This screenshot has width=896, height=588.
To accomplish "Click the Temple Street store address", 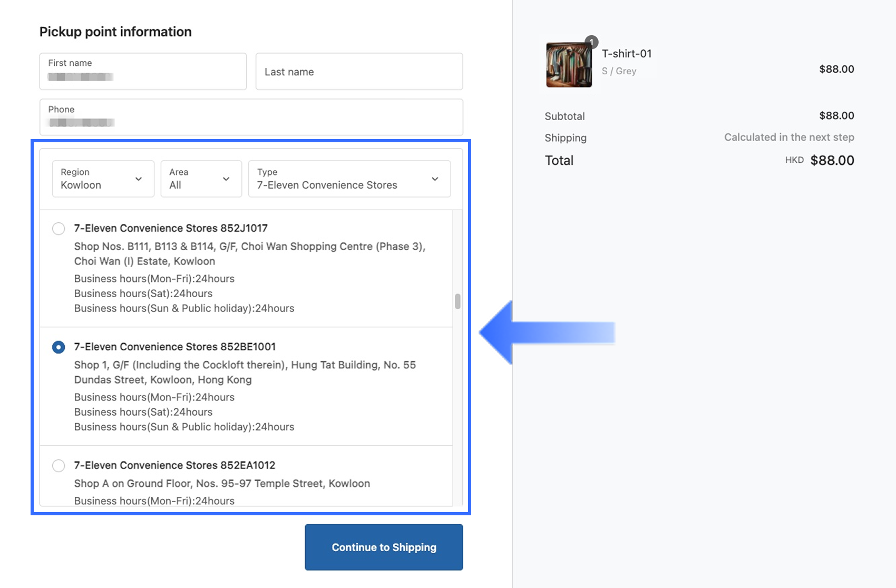I will pos(222,483).
